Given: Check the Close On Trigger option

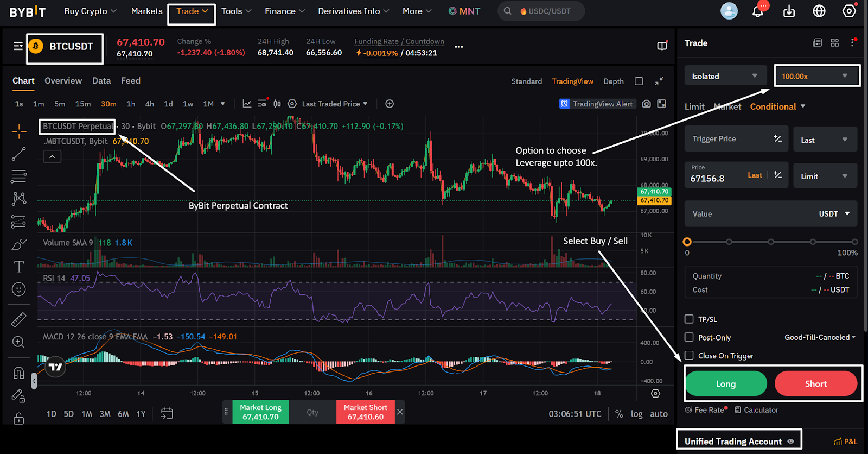Looking at the screenshot, I should point(689,356).
